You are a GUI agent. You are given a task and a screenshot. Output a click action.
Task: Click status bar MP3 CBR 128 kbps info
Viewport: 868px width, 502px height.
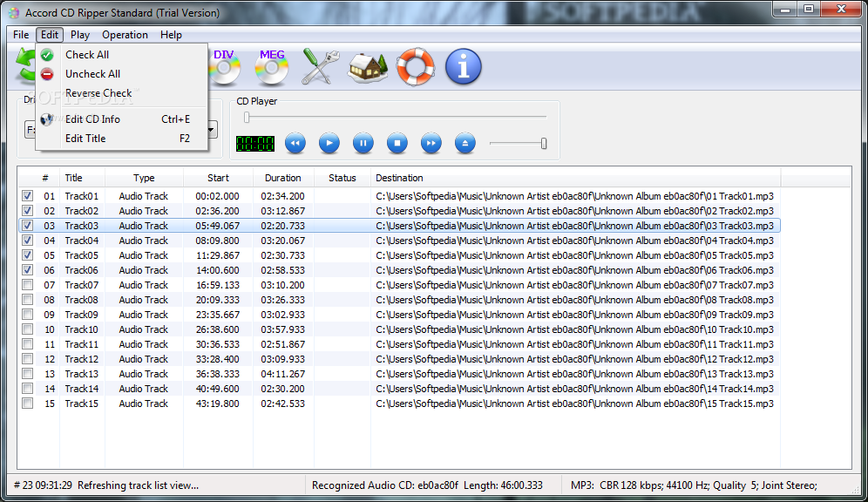[x=694, y=485]
